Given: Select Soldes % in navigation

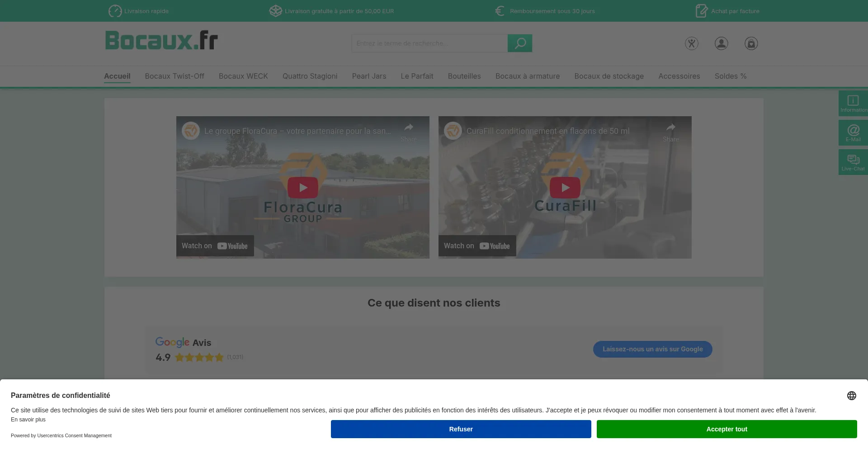Looking at the screenshot, I should pos(730,76).
